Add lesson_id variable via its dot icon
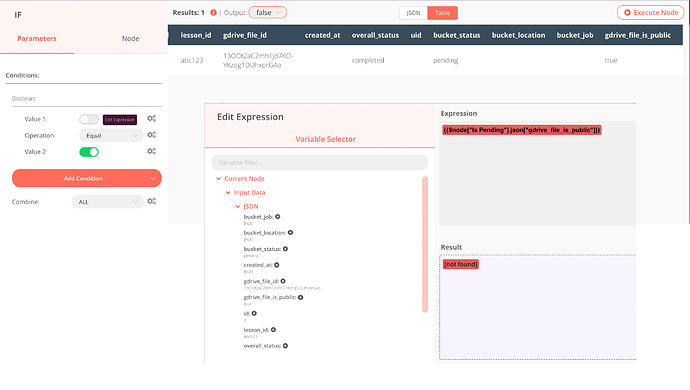 tap(273, 330)
